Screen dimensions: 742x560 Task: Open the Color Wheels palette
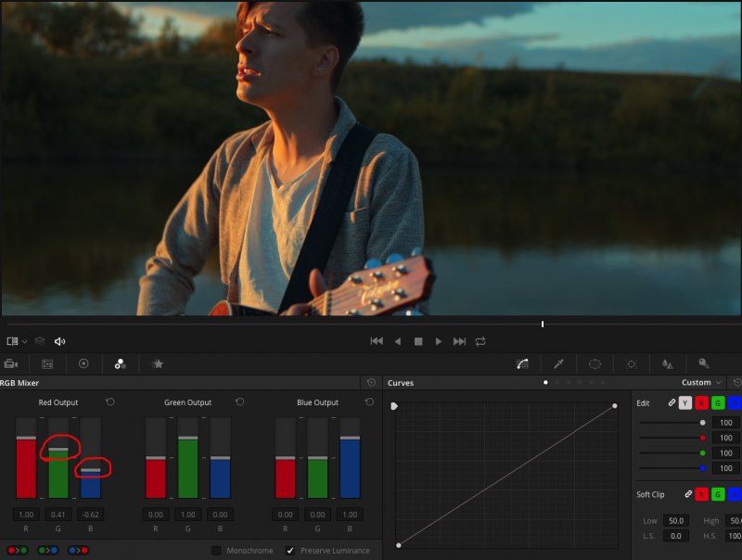[83, 364]
